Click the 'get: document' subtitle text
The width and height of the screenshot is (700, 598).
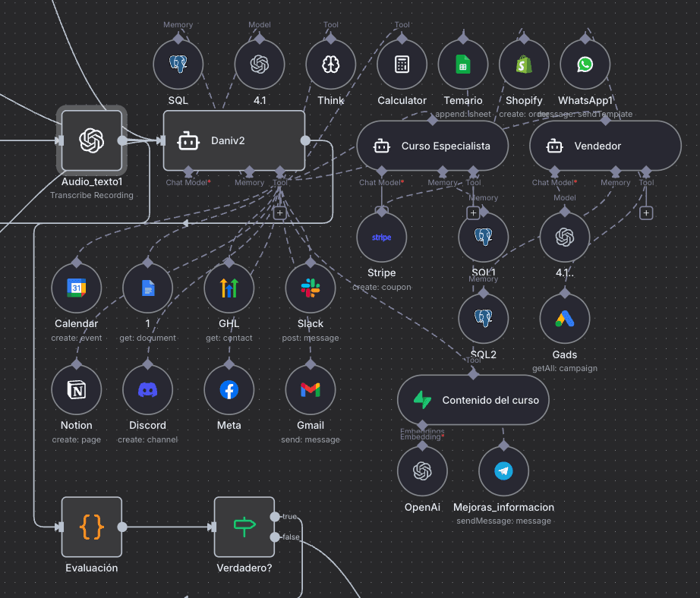(x=148, y=338)
